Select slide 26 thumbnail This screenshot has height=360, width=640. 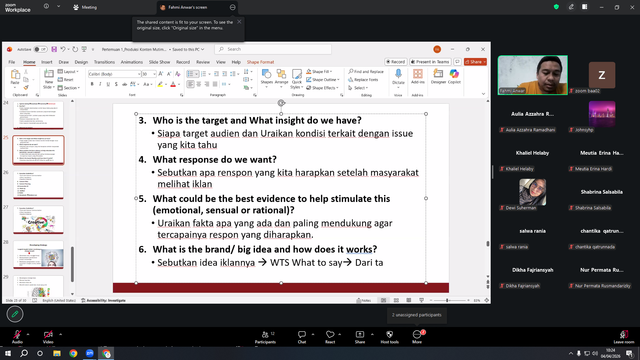38,185
